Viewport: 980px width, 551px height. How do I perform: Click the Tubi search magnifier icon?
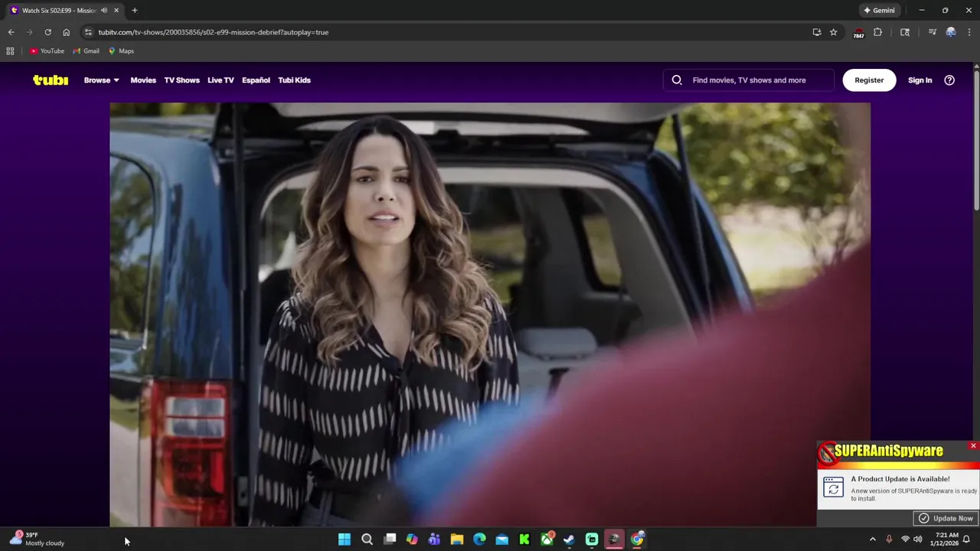[x=677, y=80]
